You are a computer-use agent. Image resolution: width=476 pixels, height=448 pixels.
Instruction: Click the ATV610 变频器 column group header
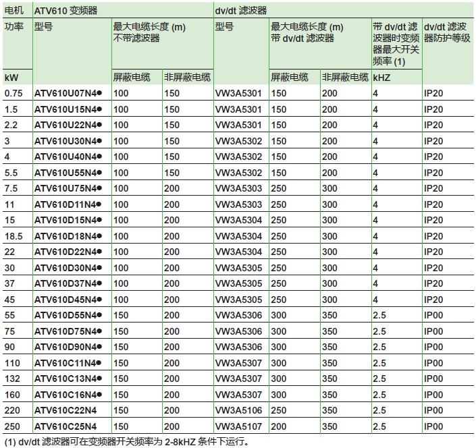click(x=65, y=11)
